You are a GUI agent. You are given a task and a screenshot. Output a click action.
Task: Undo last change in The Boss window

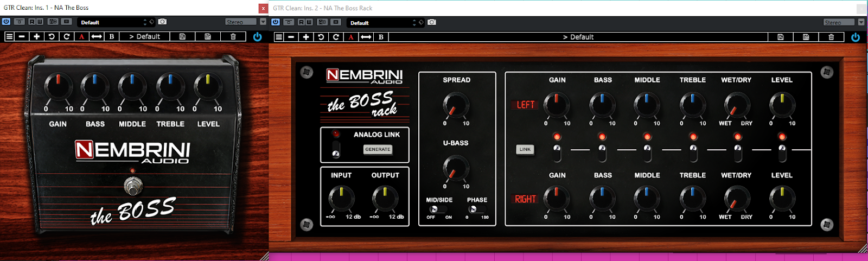point(52,36)
